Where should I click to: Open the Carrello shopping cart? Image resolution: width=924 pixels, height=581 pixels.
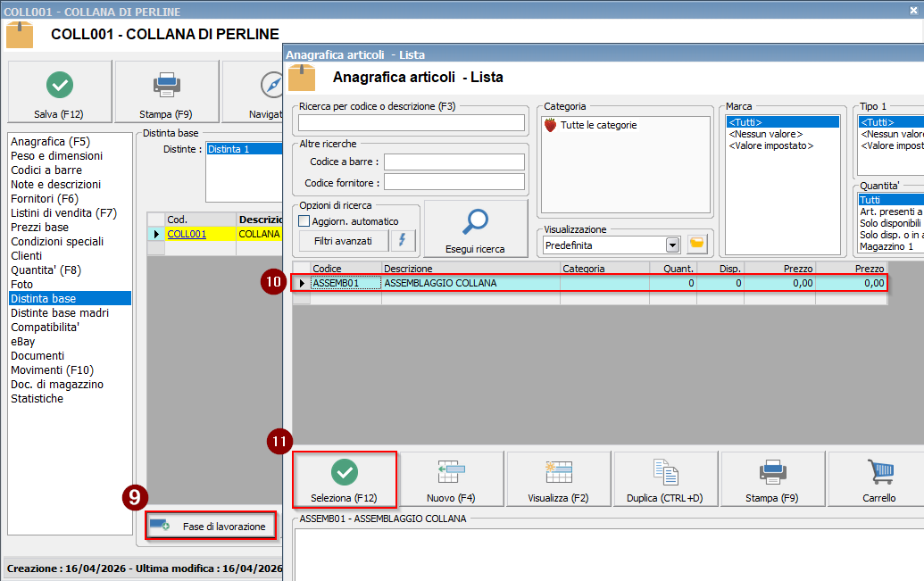(x=878, y=480)
